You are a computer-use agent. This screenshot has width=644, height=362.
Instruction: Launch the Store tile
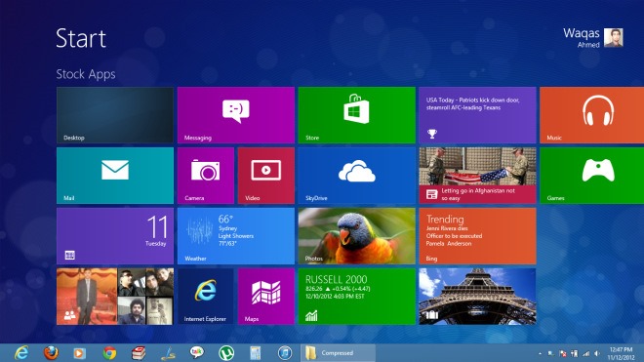[356, 114]
